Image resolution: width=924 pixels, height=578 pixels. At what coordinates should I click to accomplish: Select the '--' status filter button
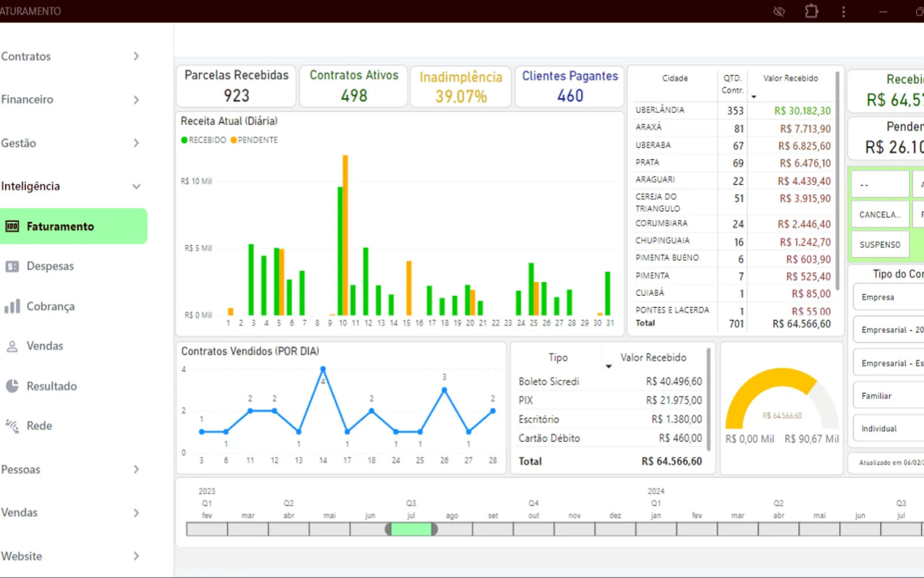coord(880,184)
